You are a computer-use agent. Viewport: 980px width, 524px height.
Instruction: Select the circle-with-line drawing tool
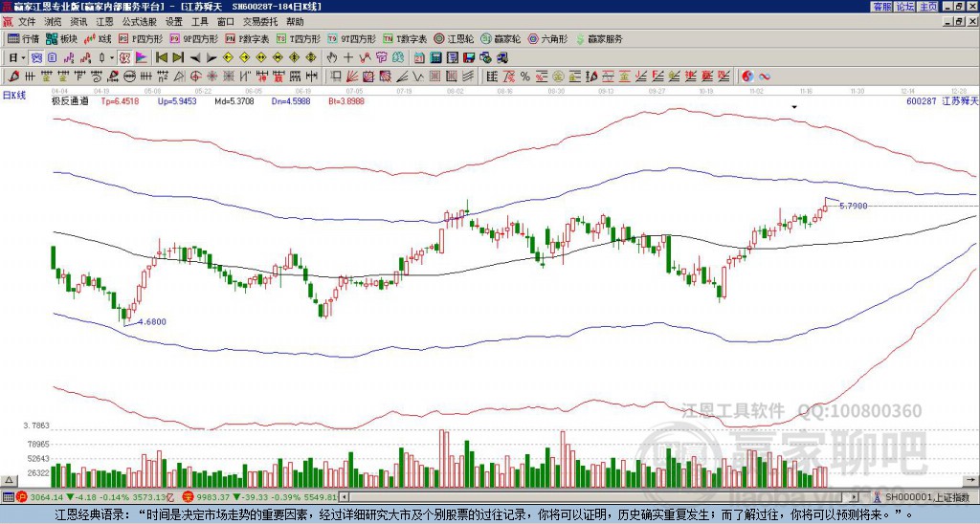129,76
